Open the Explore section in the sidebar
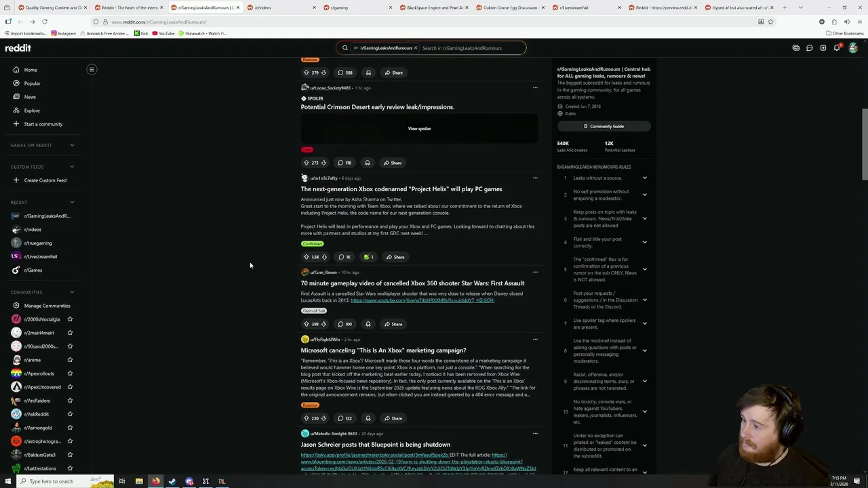Screen dimensions: 868x488 point(32,110)
